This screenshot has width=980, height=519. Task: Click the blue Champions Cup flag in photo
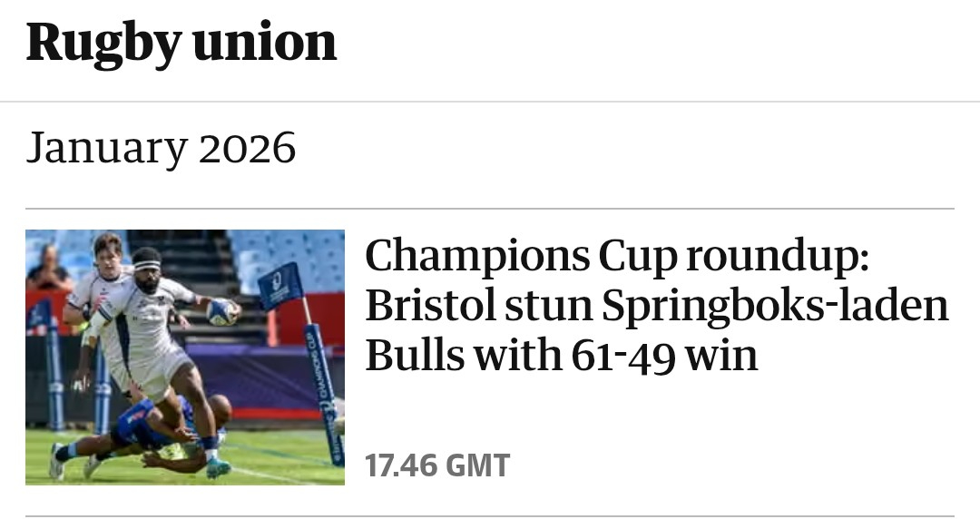(x=279, y=285)
